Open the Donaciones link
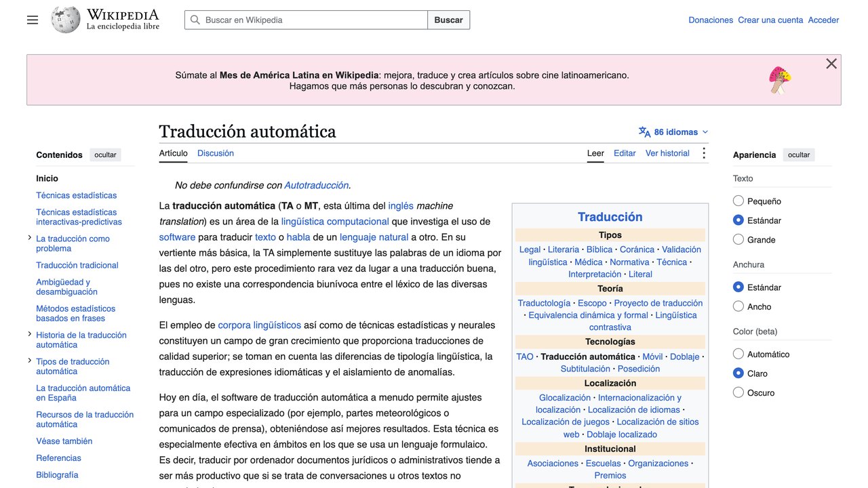Image resolution: width=868 pixels, height=488 pixels. (x=711, y=20)
